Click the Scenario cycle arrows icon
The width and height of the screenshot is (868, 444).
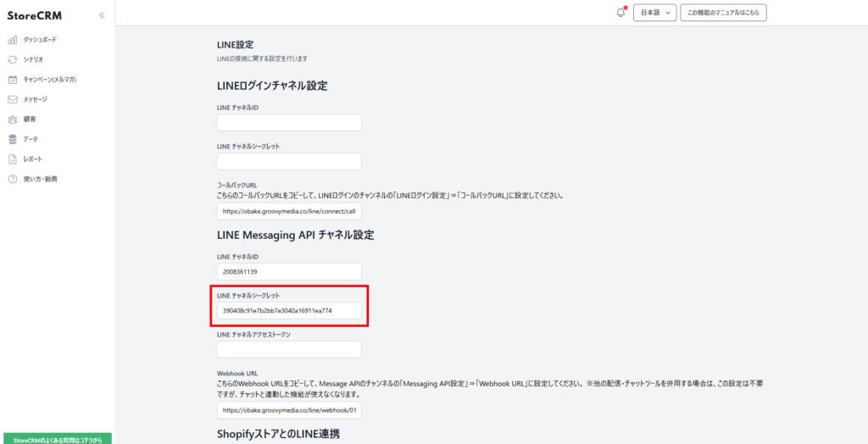pos(13,59)
